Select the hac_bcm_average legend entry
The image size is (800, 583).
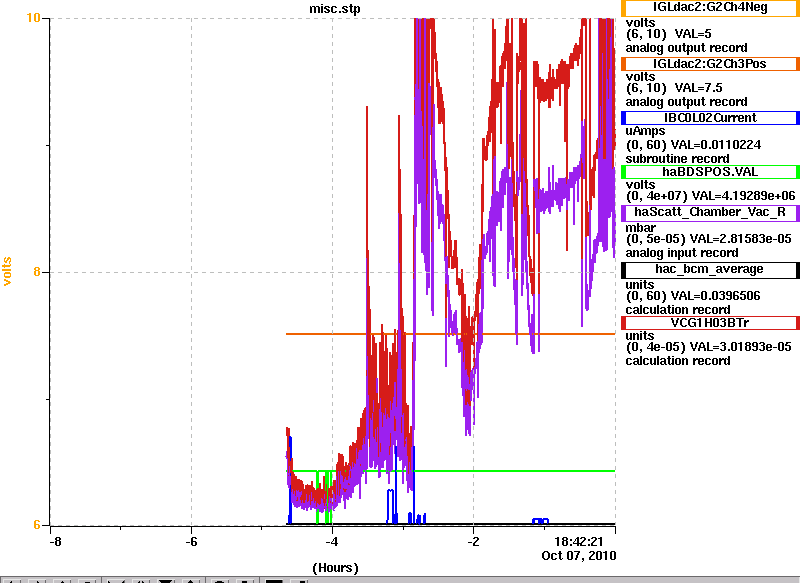tap(710, 269)
